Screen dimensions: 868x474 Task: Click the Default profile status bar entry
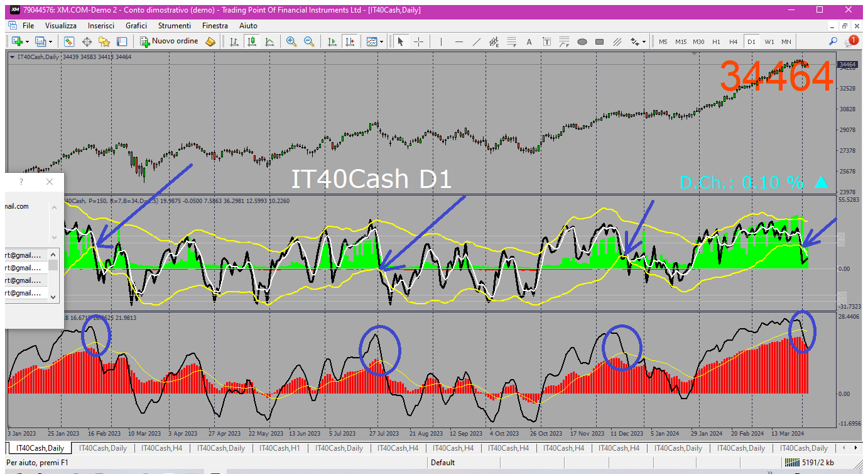point(443,463)
